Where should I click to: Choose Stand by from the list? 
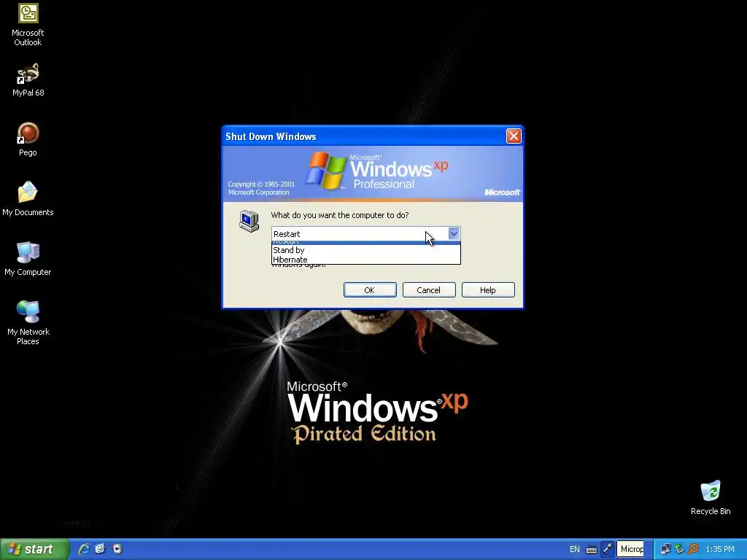pos(366,250)
